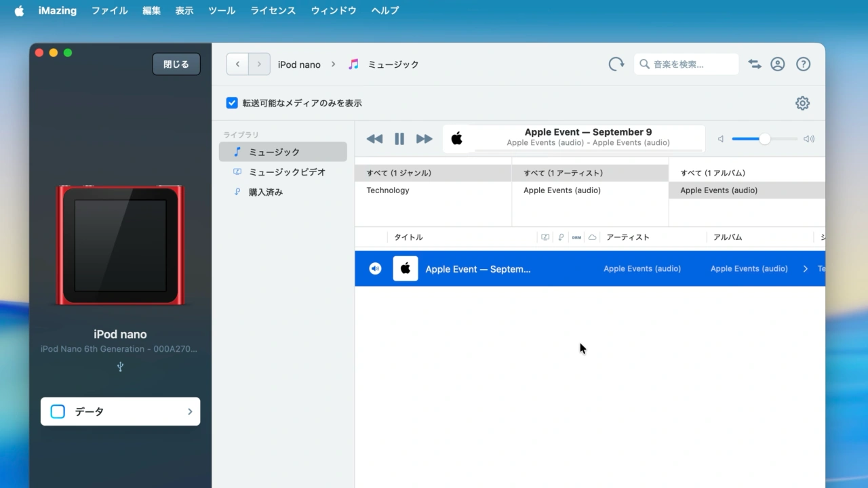Select すべて (1 アルバム) filter

pos(747,173)
